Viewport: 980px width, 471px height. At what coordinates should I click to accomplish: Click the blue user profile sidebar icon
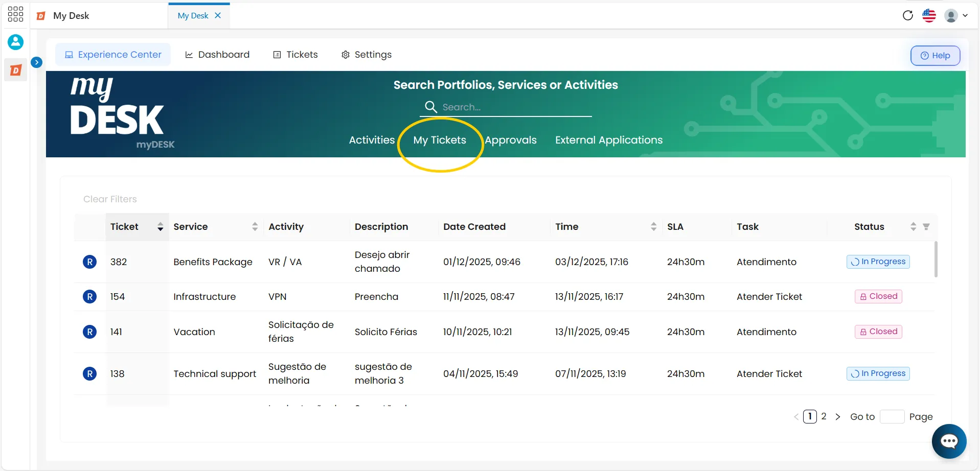click(x=15, y=42)
